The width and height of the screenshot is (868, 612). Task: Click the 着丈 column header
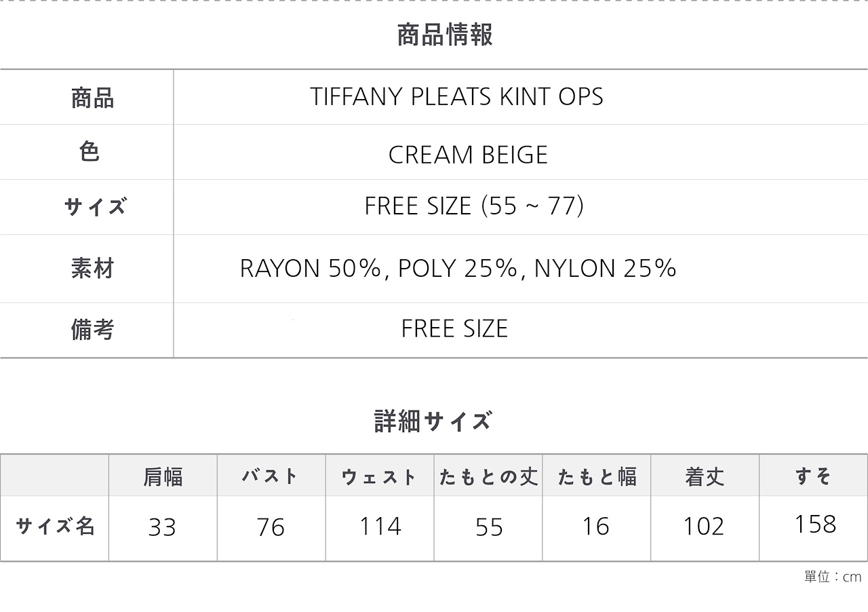[705, 477]
